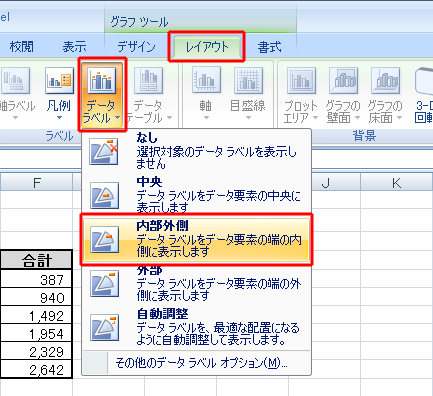This screenshot has height=396, width=433.
Task: Click the データラベル data labels icon
Action: point(102,80)
